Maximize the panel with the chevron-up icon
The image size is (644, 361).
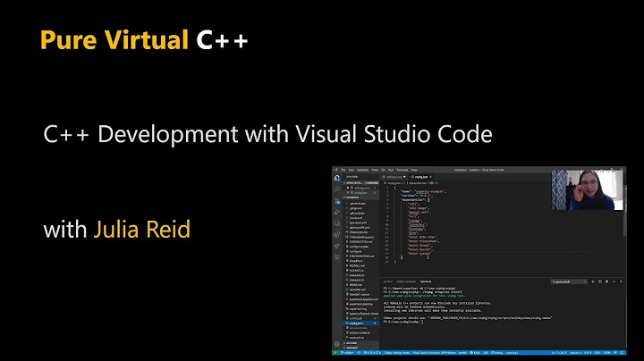click(614, 281)
